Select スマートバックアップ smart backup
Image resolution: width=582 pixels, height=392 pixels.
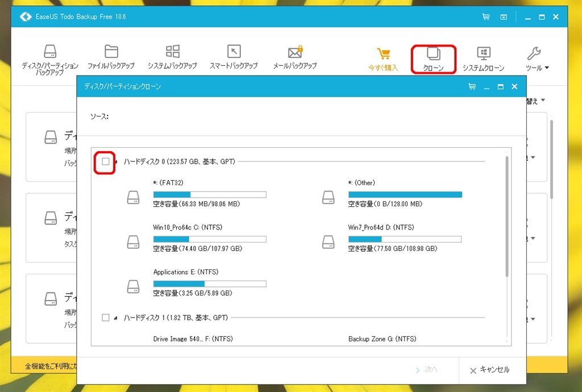pos(234,57)
